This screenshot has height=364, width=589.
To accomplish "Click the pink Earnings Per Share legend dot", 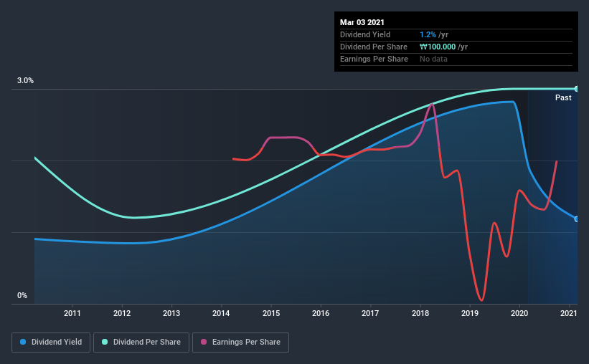I will click(204, 342).
